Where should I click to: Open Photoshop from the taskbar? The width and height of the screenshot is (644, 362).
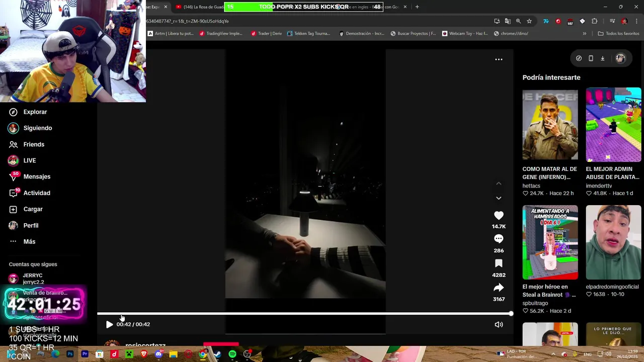click(70, 354)
